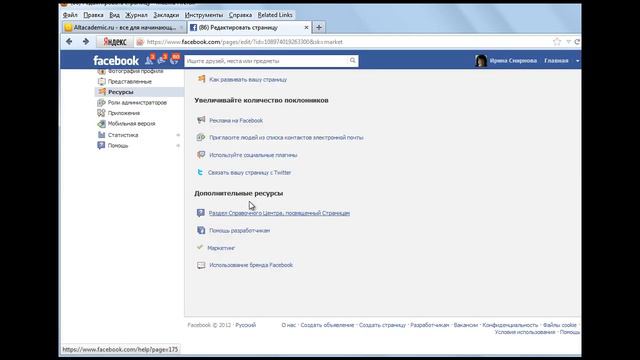Open the account dropdown arrow beside Главная
The width and height of the screenshot is (640, 360).
[577, 60]
